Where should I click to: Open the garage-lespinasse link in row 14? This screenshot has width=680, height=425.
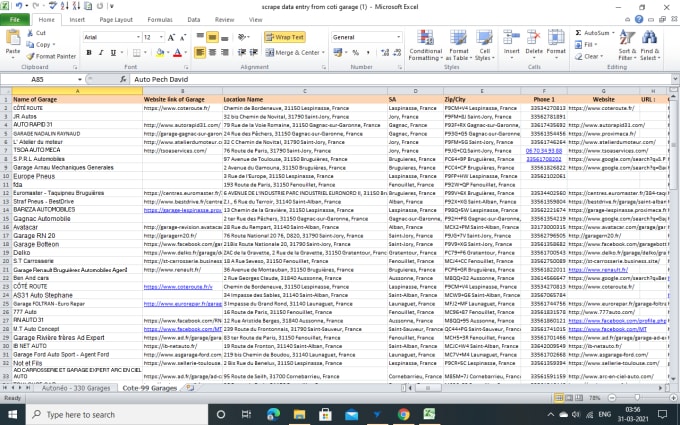(183, 210)
